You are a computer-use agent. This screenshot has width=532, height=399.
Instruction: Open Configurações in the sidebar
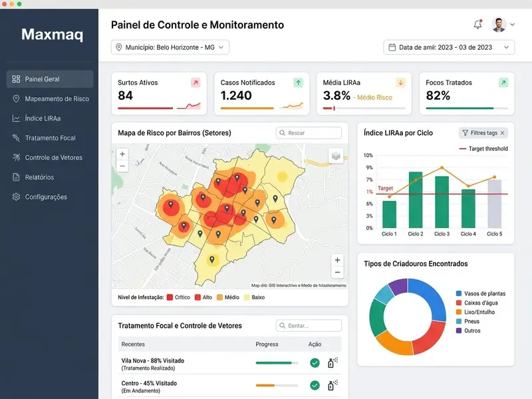click(50, 197)
